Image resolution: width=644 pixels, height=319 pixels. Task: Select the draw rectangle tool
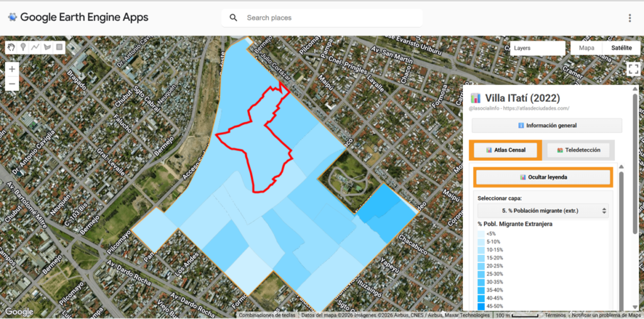(x=59, y=47)
